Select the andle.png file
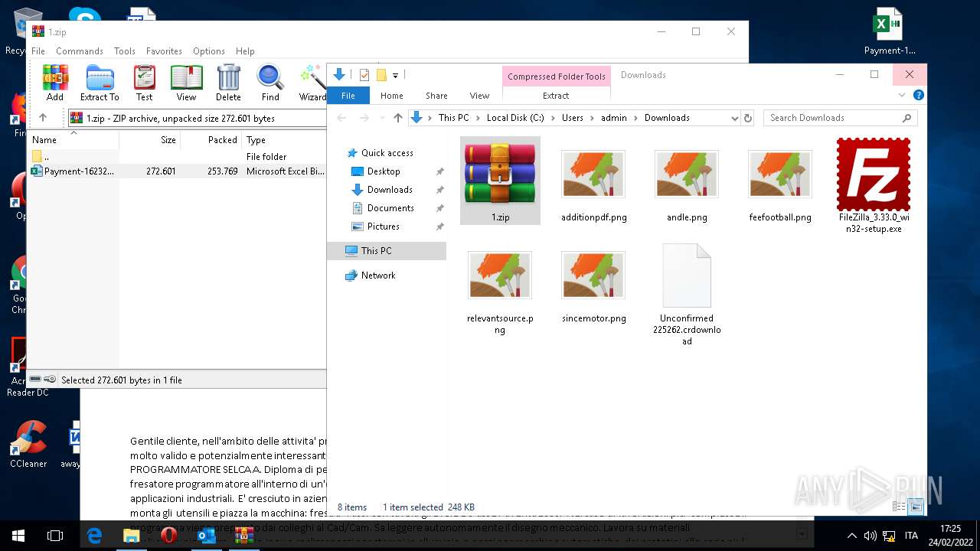Screen dimensions: 980x551 [687, 181]
